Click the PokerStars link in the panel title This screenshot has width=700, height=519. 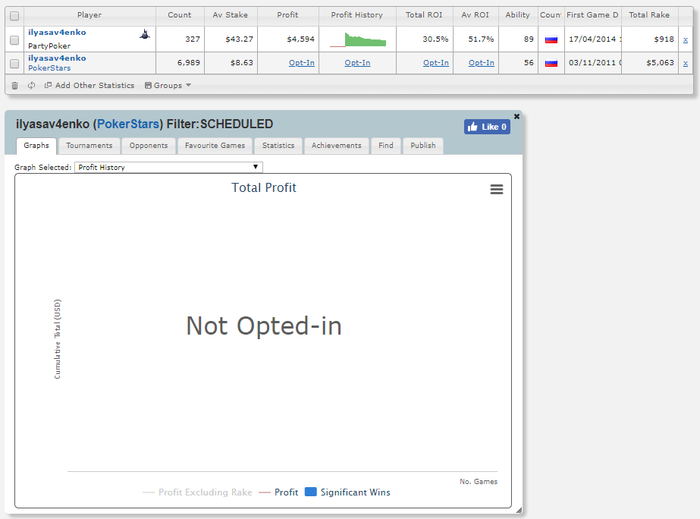128,124
